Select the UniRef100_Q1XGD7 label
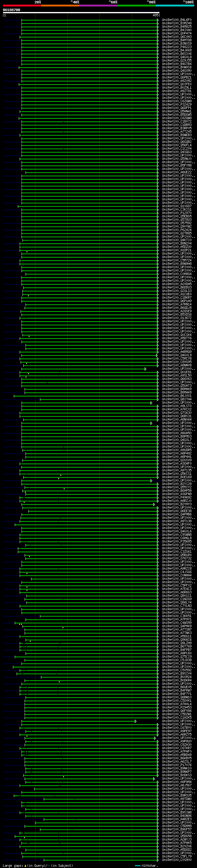This screenshot has width=197, height=868. point(177,206)
